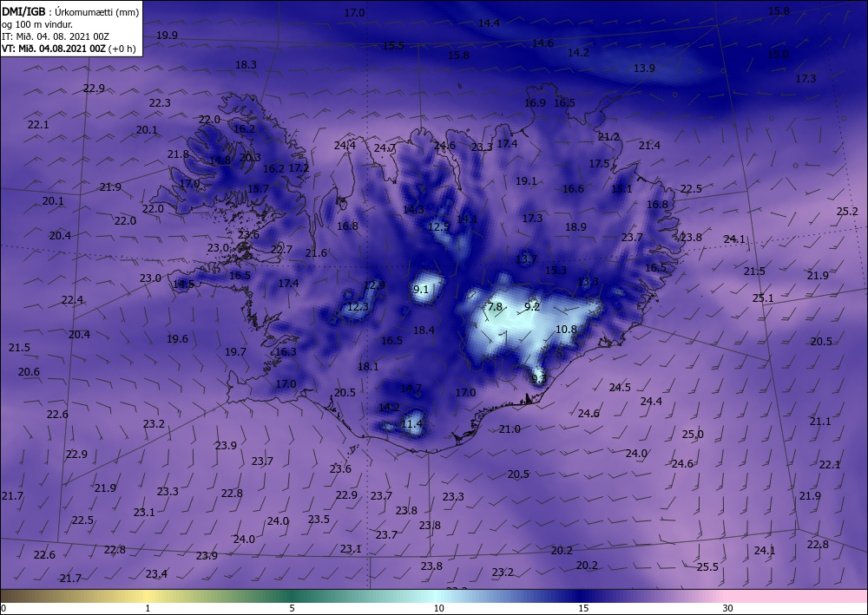Click the 22.3 value label
This screenshot has width=868, height=615.
[160, 103]
